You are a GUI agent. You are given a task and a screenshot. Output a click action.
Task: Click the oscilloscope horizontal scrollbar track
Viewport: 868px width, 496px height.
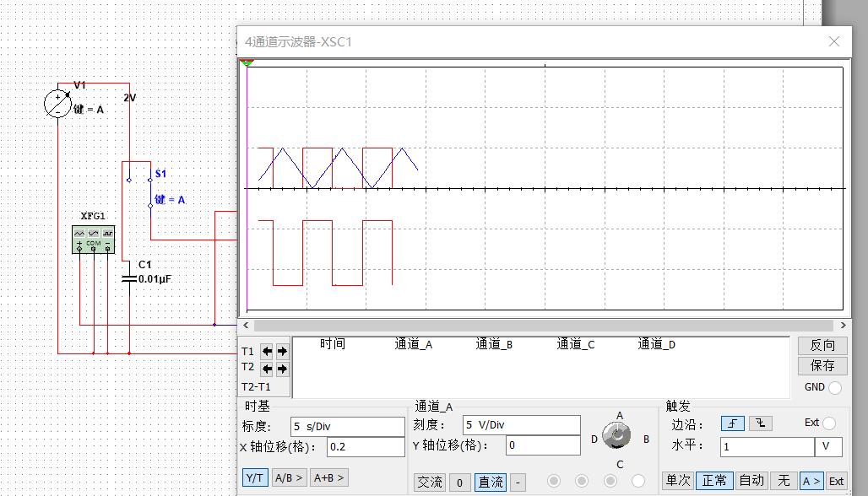coord(544,325)
